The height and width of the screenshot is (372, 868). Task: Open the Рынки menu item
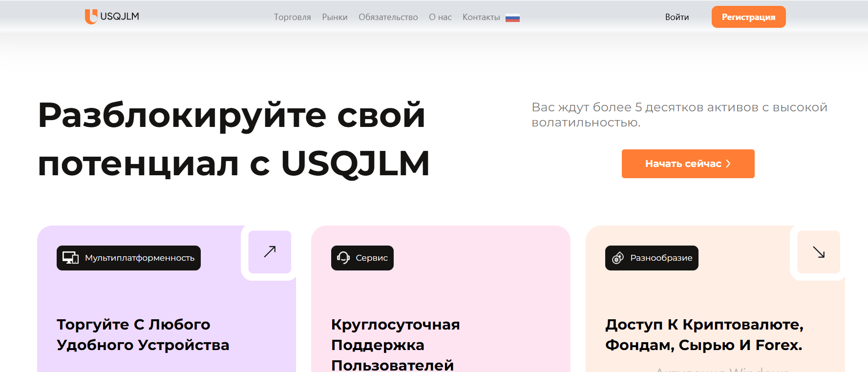[335, 17]
